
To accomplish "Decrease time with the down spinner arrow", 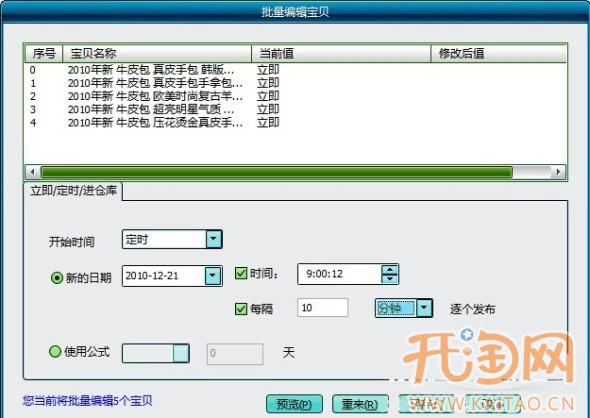I will coord(389,279).
